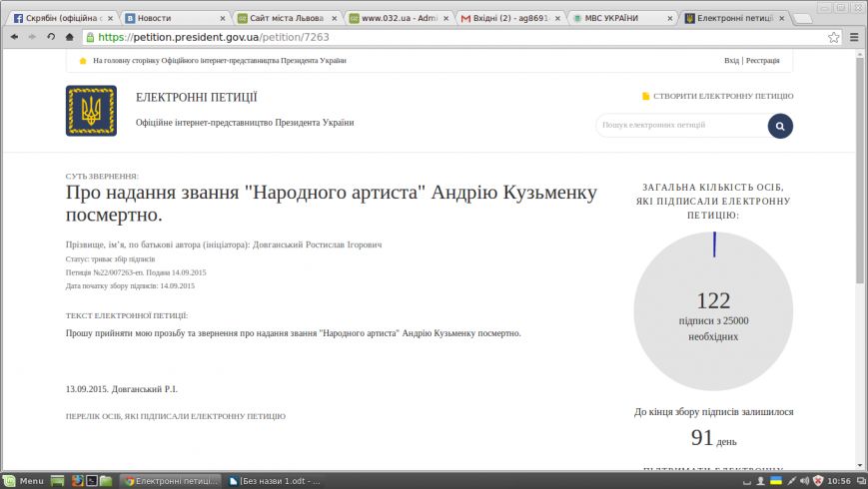The width and height of the screenshot is (868, 489).
Task: Click the yellow document icon beside create petition
Action: [645, 96]
